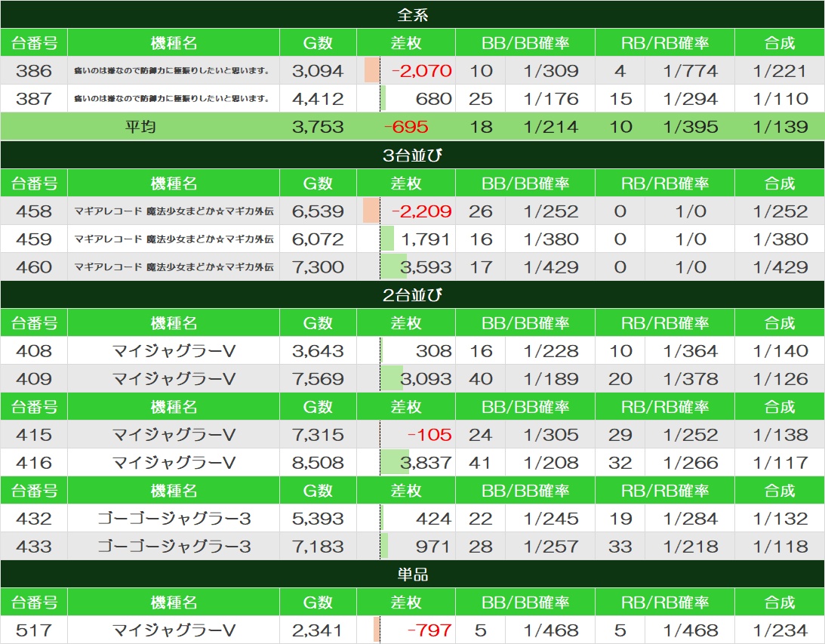Click the G数 value 7,315

318,435
